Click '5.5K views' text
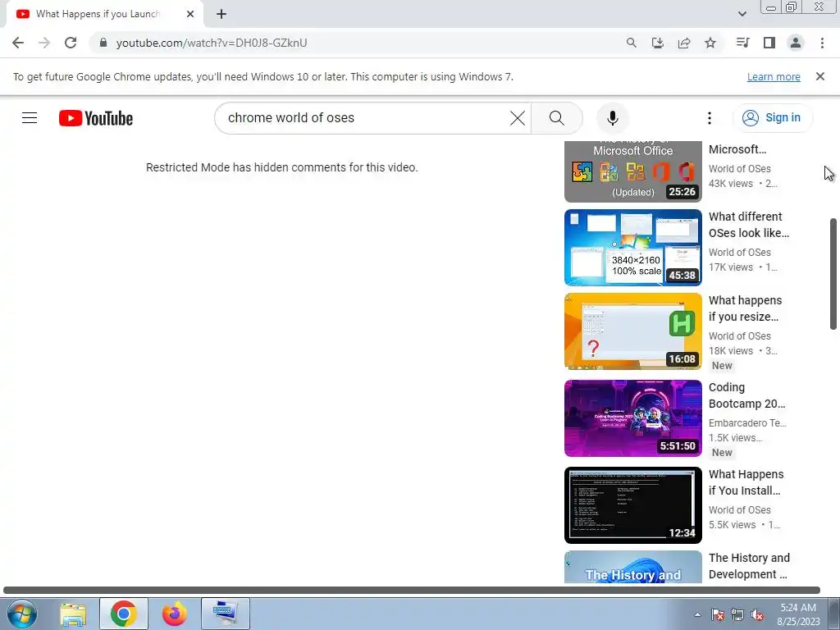 click(732, 524)
